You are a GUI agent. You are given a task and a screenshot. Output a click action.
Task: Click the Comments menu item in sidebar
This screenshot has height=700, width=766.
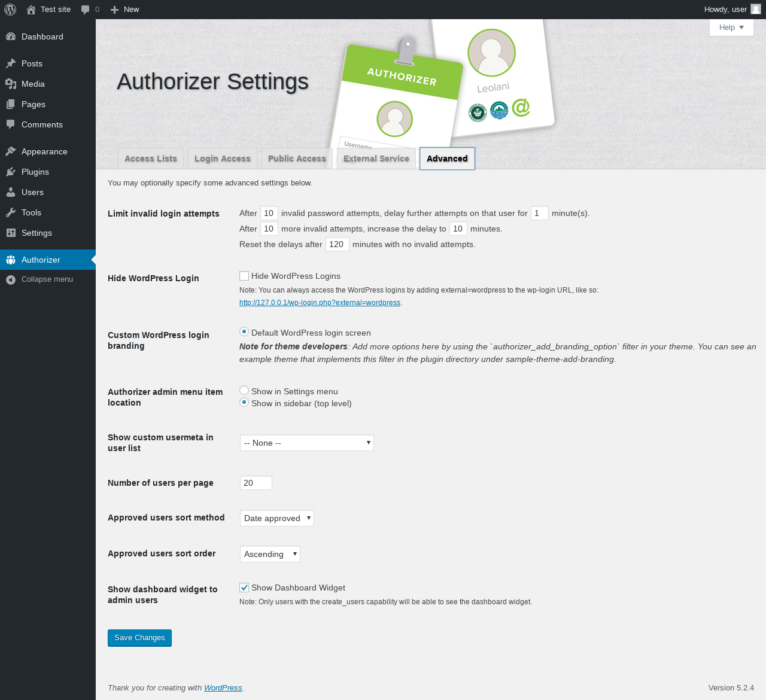point(48,124)
